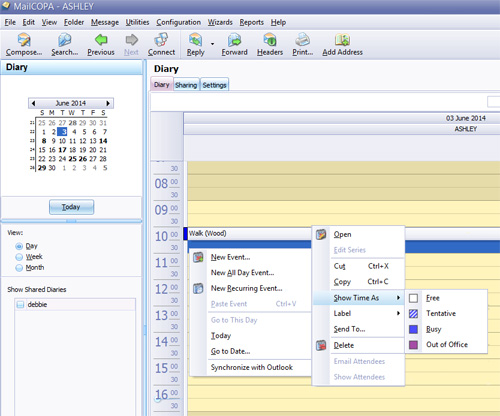Select the Busy blue swatch
This screenshot has height=416, width=500.
click(x=413, y=329)
